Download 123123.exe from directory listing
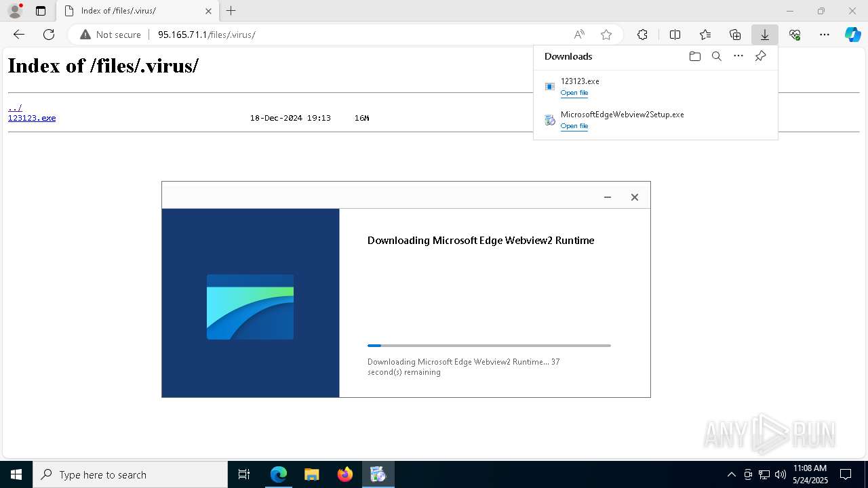 32,118
